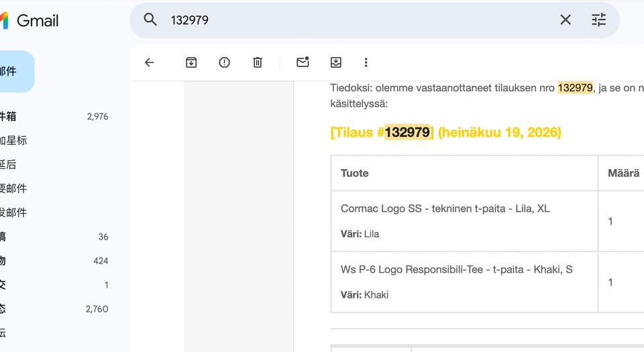The height and width of the screenshot is (352, 644).
Task: Open the Inbox folder showing 2,976
Action: coord(54,117)
